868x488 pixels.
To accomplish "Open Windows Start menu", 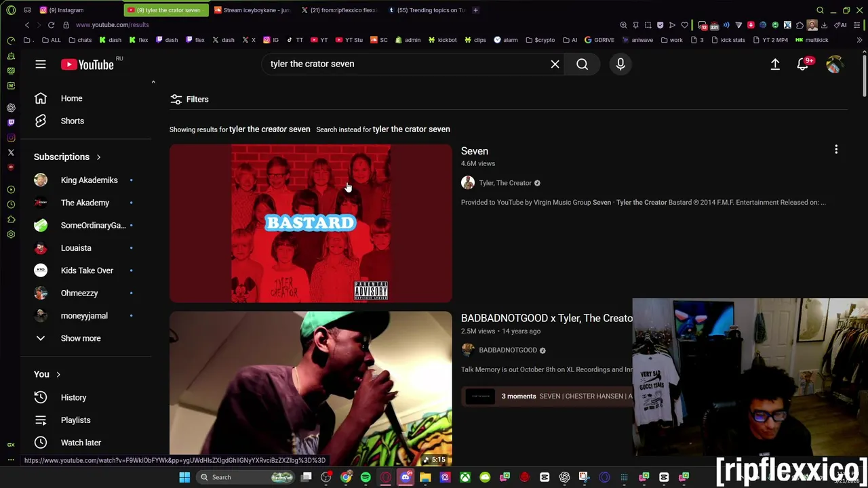I will (184, 477).
